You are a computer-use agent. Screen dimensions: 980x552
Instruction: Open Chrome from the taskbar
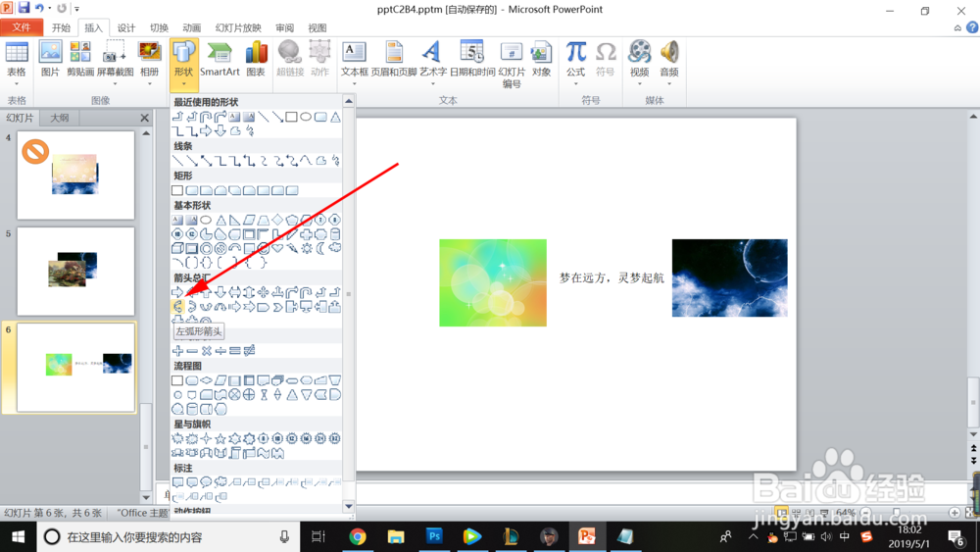point(358,536)
